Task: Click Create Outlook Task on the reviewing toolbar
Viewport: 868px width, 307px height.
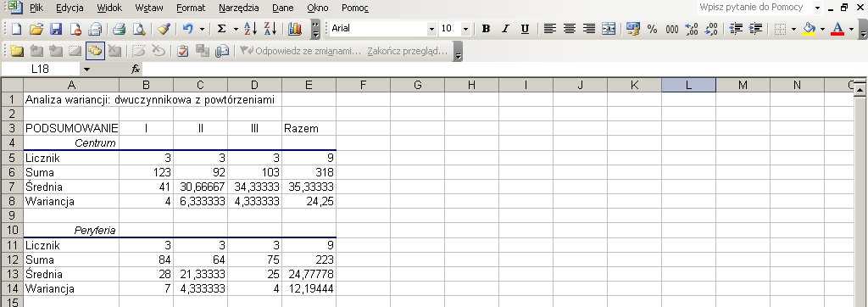Action: [183, 51]
